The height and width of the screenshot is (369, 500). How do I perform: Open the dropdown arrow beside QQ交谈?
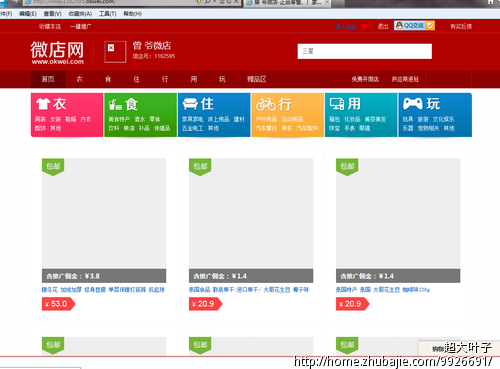430,25
